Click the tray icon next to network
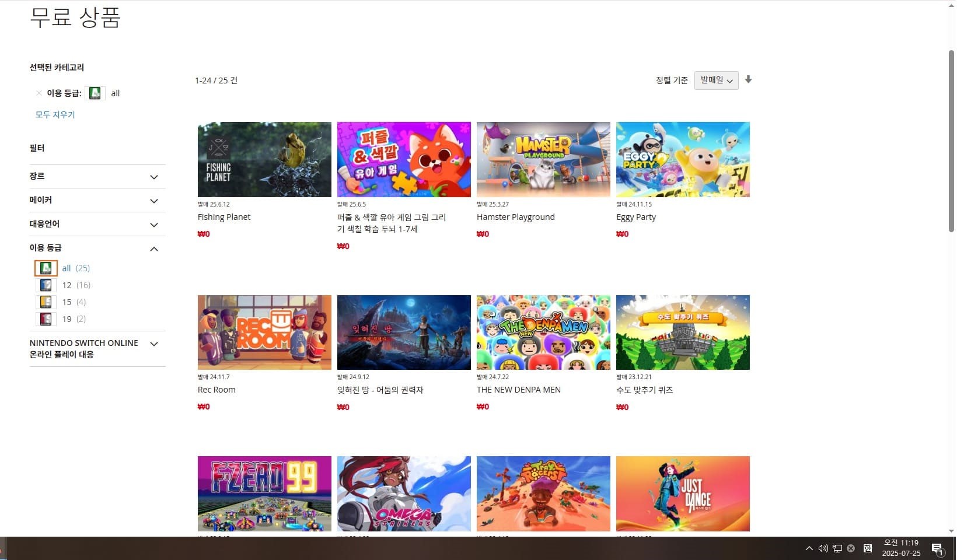Image resolution: width=964 pixels, height=560 pixels. pos(851,548)
